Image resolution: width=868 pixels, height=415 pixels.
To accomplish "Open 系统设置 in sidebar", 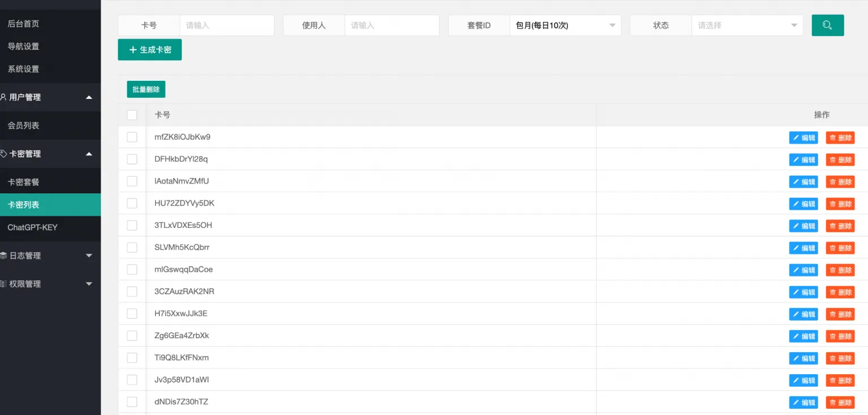I will 50,69.
